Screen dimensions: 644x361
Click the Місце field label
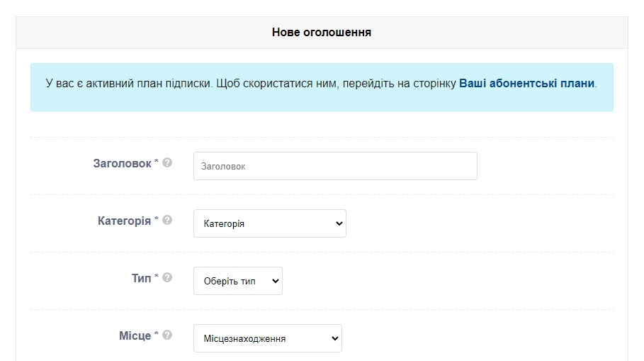point(135,336)
